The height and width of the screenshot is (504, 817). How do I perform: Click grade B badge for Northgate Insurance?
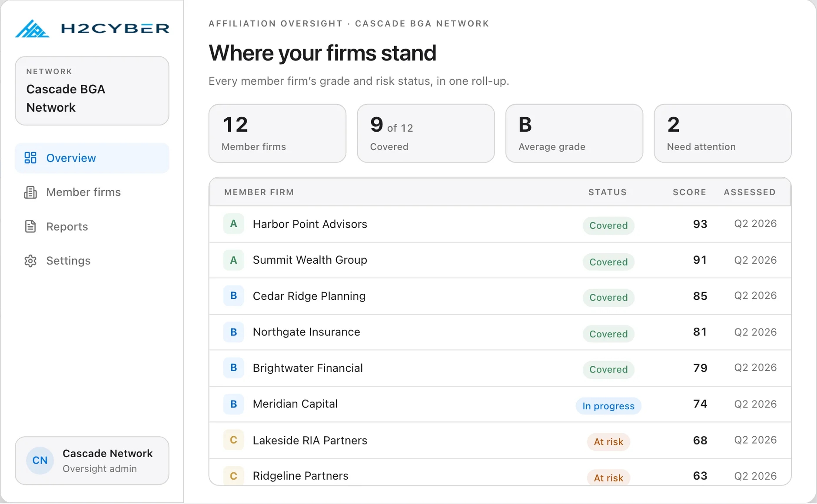pyautogui.click(x=233, y=332)
